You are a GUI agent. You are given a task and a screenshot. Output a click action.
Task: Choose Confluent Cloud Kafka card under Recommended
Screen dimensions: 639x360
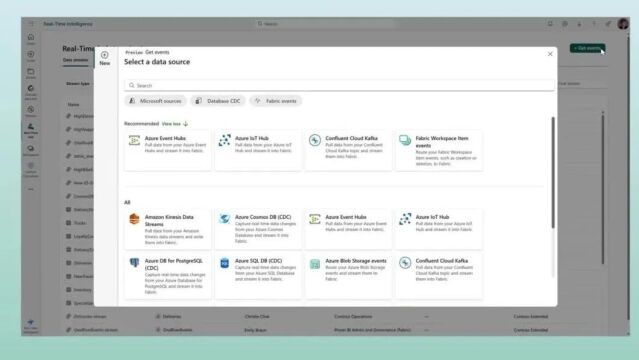click(x=348, y=150)
